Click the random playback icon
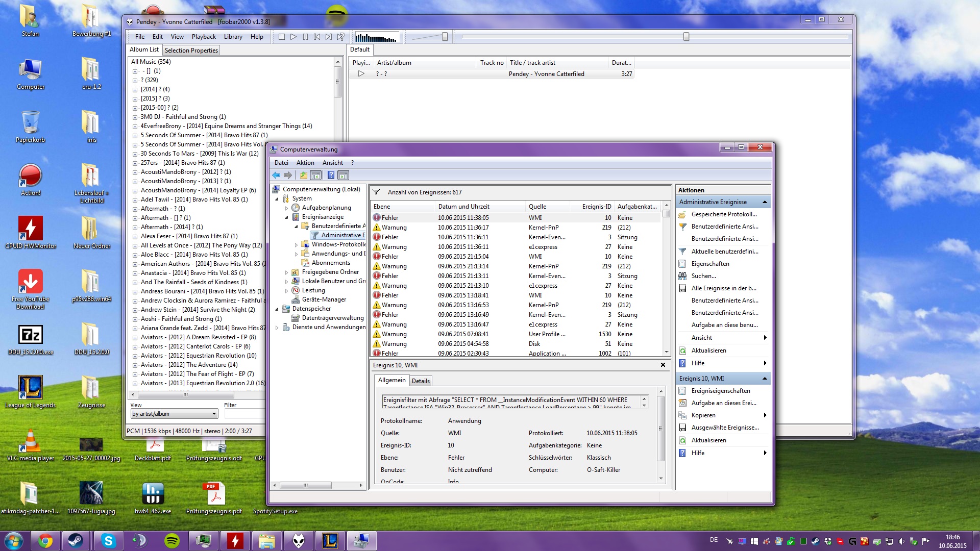980x551 pixels. tap(341, 37)
